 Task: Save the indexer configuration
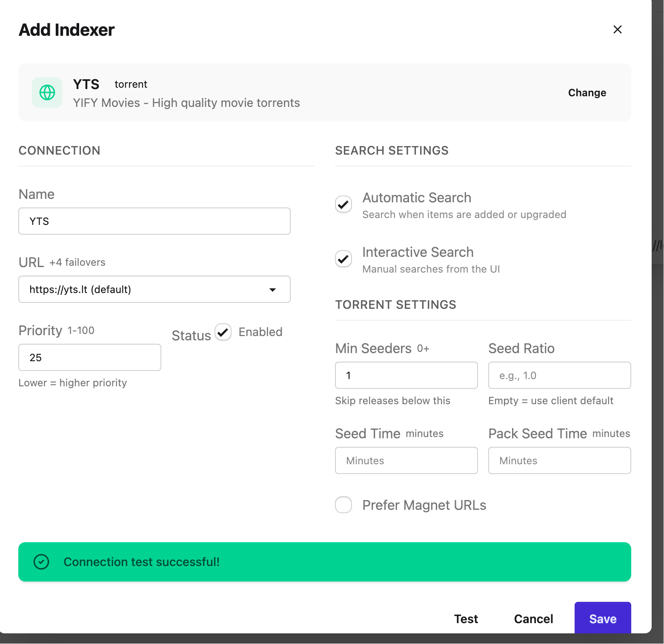pyautogui.click(x=603, y=618)
